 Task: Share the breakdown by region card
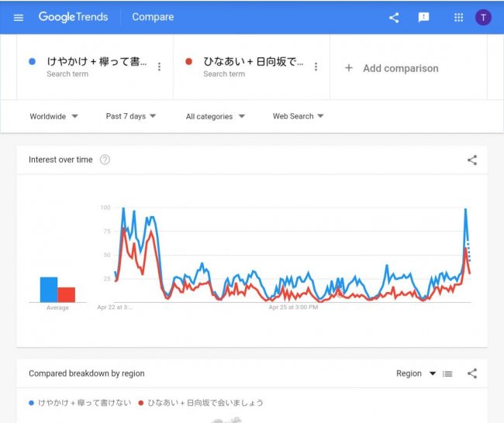472,373
